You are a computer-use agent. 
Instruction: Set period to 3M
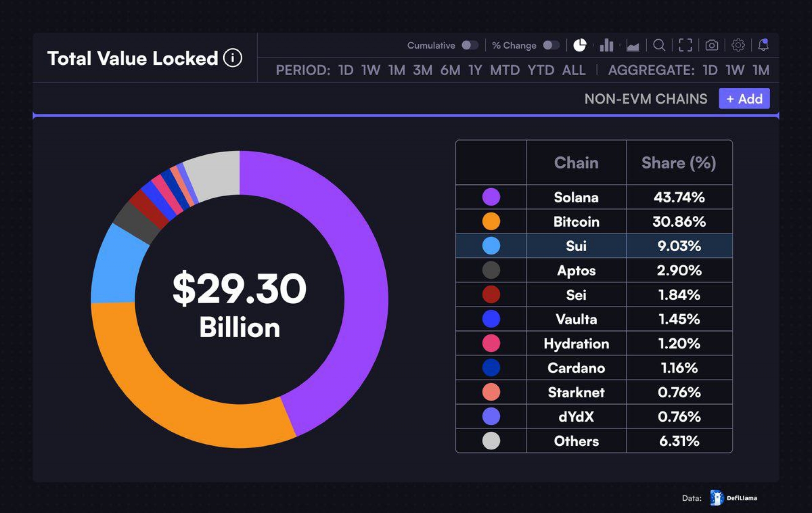(x=422, y=70)
